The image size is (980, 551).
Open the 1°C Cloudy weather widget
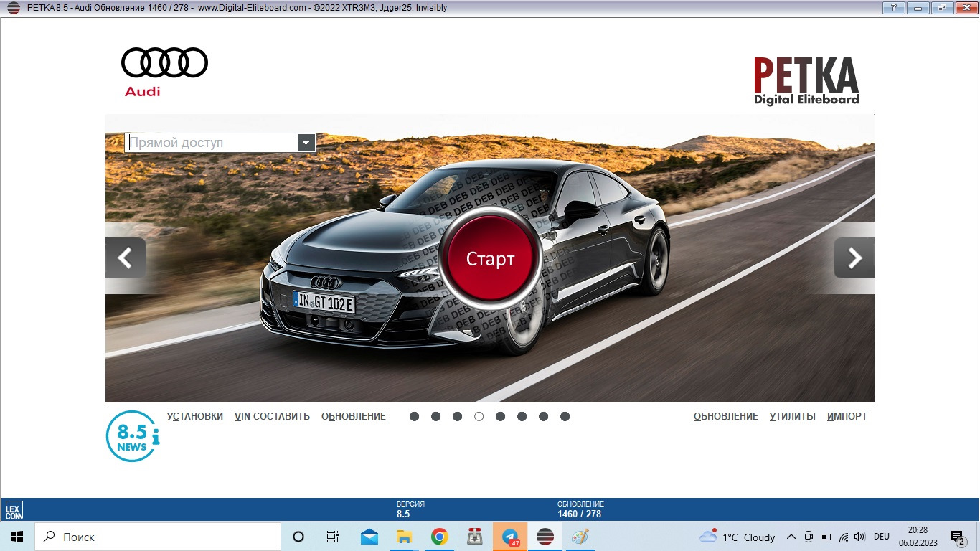738,537
